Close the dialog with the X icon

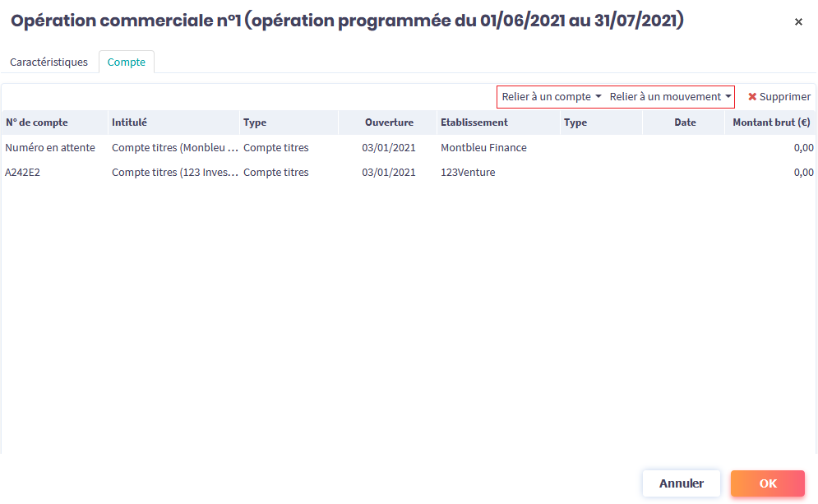click(798, 22)
